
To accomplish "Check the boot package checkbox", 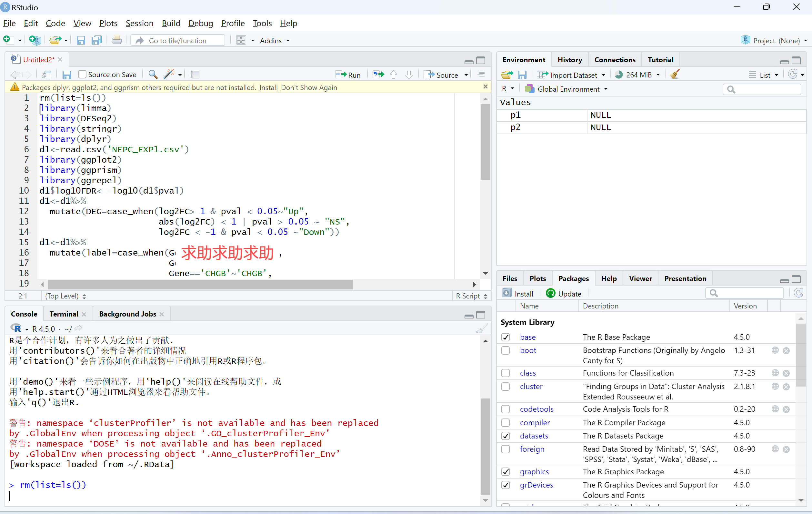I will click(505, 350).
